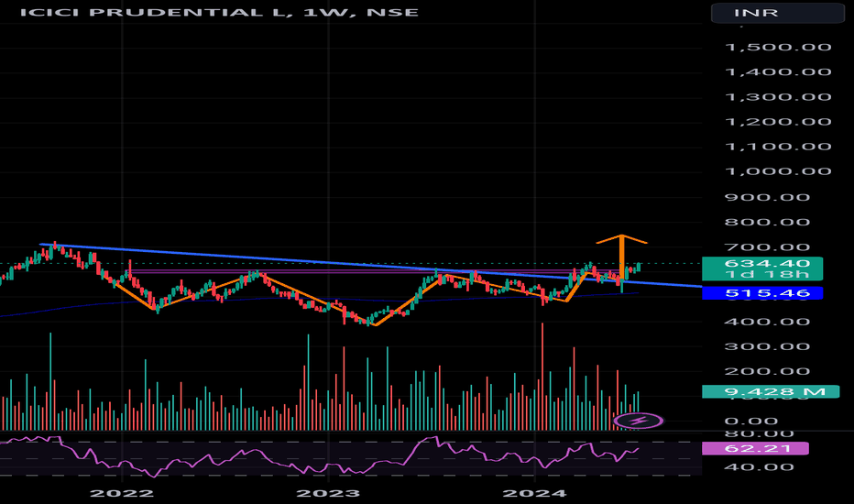Click the 800.00 price scale label
Image resolution: width=854 pixels, height=504 pixels.
click(x=767, y=222)
